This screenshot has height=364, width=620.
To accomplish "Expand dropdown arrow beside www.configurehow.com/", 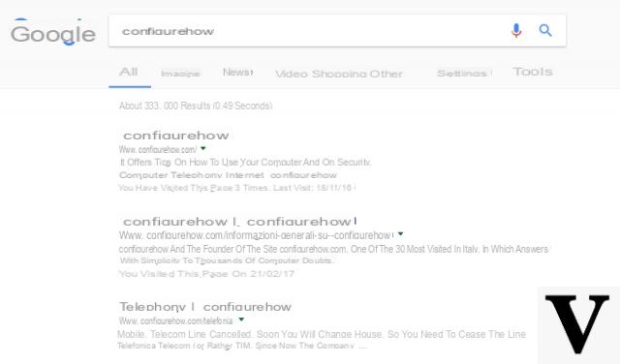I will [203, 149].
